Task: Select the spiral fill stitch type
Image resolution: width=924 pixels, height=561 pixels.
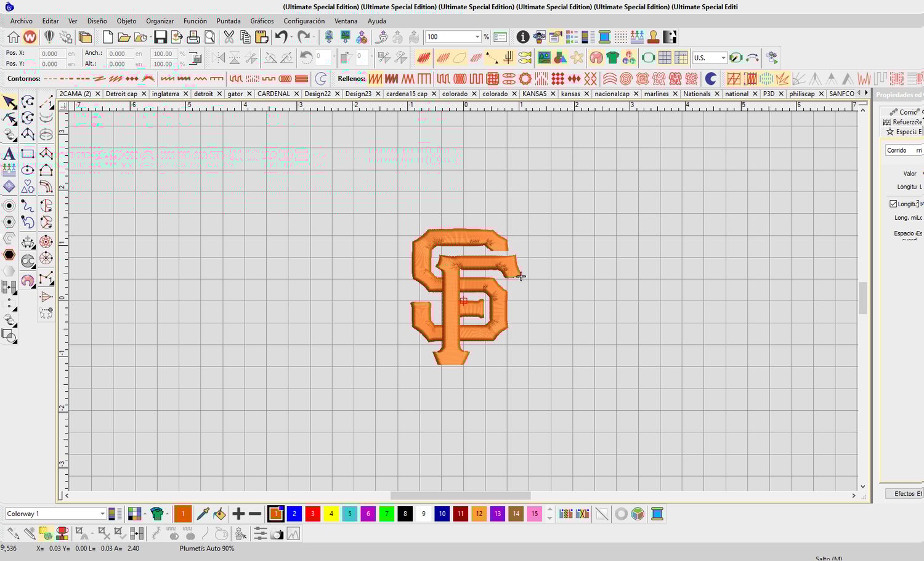Action: 626,78
